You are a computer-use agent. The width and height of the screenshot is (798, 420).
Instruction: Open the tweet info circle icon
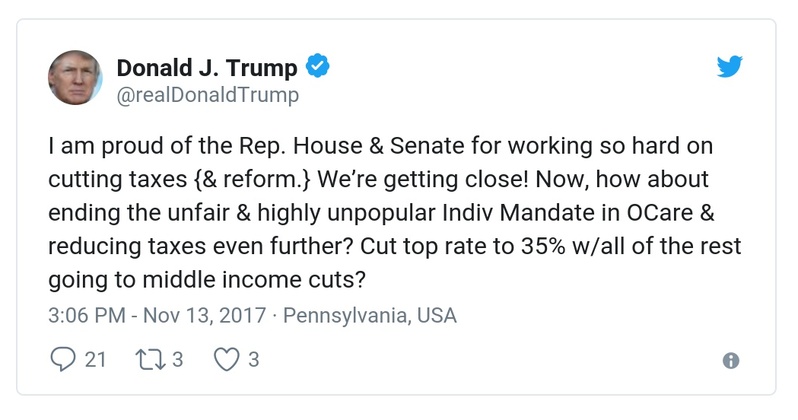click(x=731, y=361)
